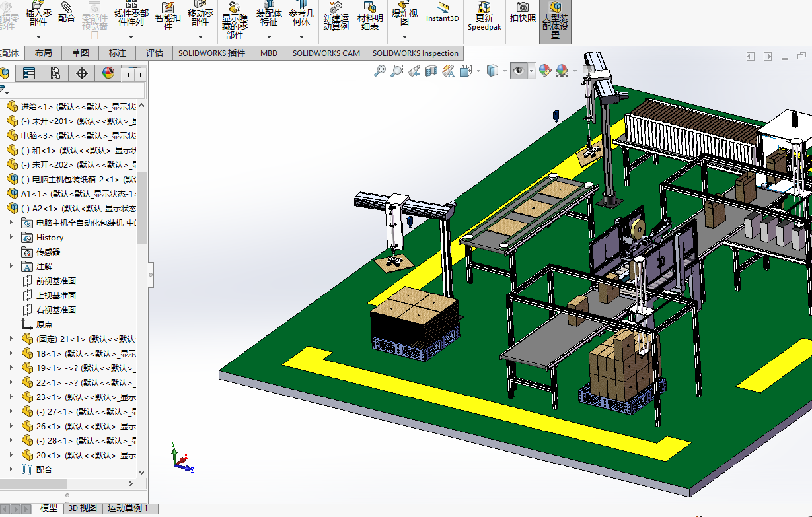Open dropdown under 插入零部件

38,37
